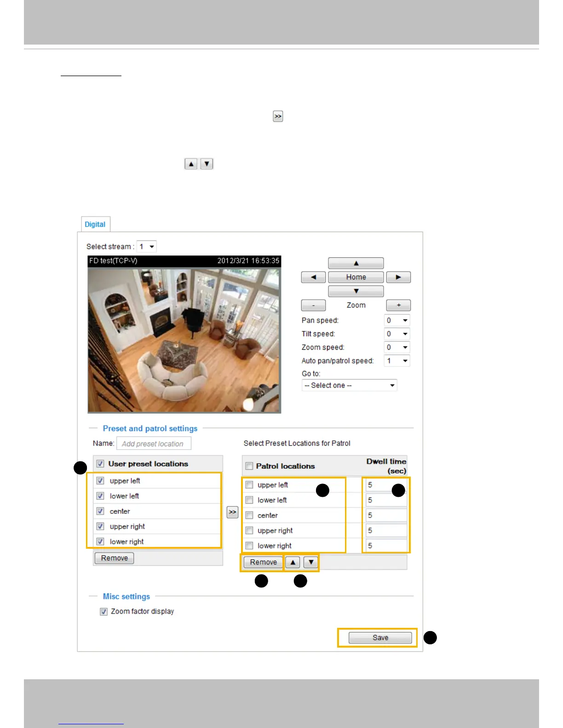Check 'lower right' in patrol locations
563x728 pixels.
coord(249,546)
